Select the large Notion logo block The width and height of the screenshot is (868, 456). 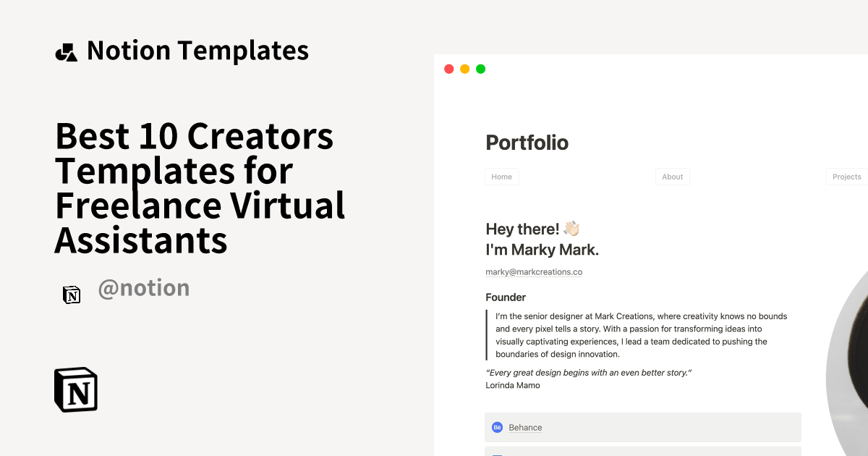click(75, 389)
